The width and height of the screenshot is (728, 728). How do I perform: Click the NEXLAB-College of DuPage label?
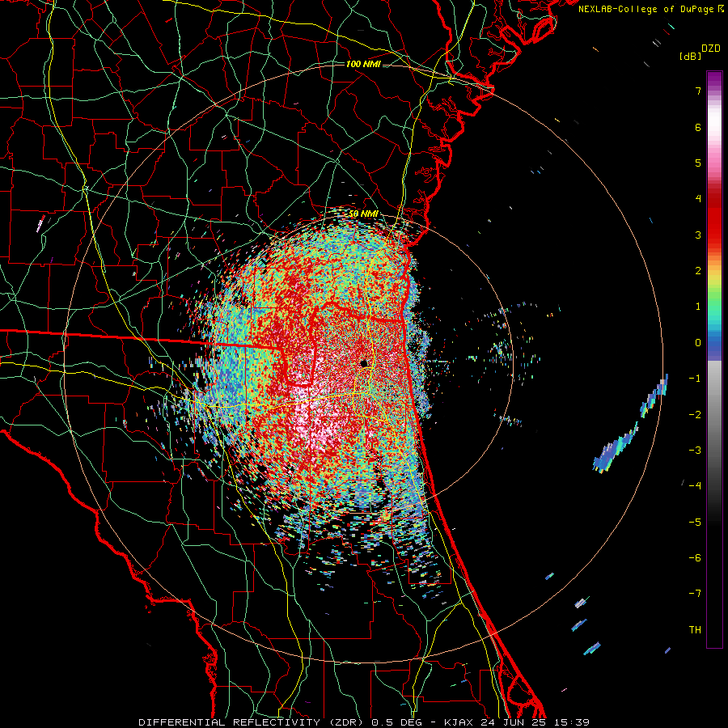click(650, 9)
